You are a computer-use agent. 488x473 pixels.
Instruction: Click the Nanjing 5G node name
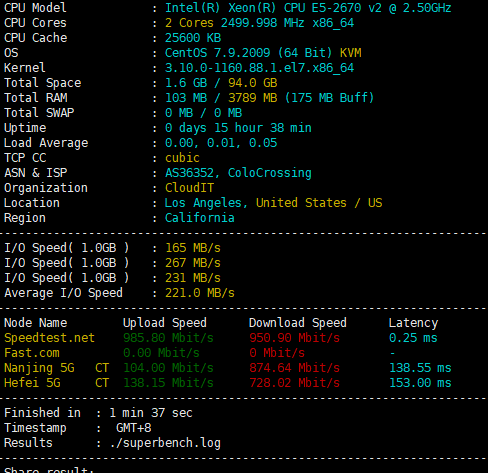[56, 368]
